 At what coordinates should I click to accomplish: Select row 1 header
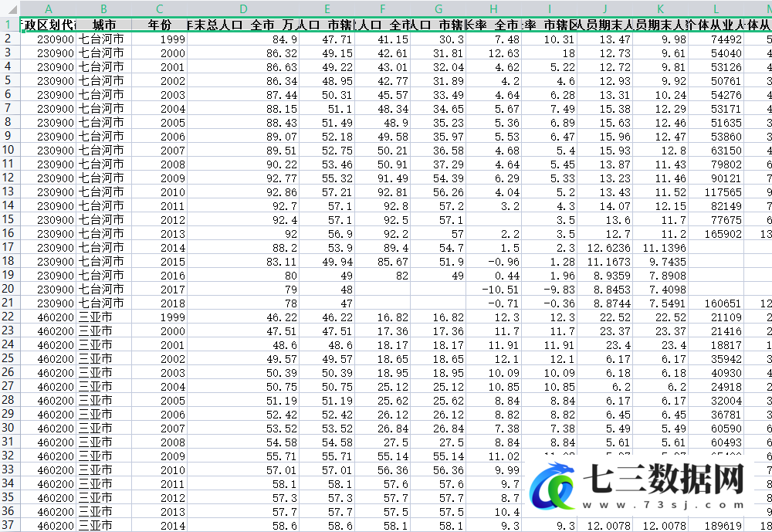(10, 24)
